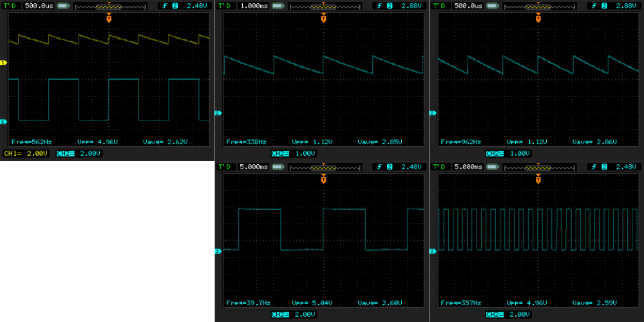Image resolution: width=644 pixels, height=322 pixels.
Task: Click the CH2 1.00V label under Freq=962Hz
Action: pyautogui.click(x=509, y=154)
